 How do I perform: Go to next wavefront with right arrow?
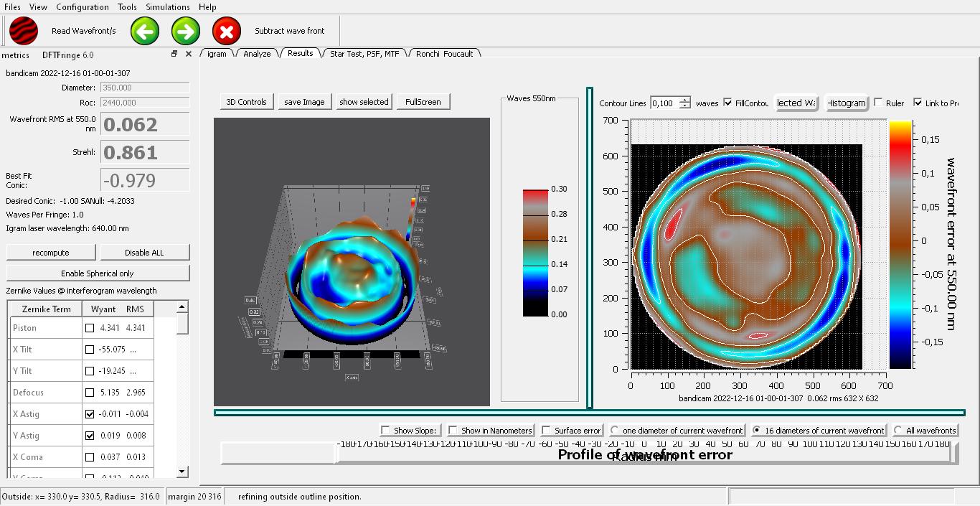(x=186, y=31)
